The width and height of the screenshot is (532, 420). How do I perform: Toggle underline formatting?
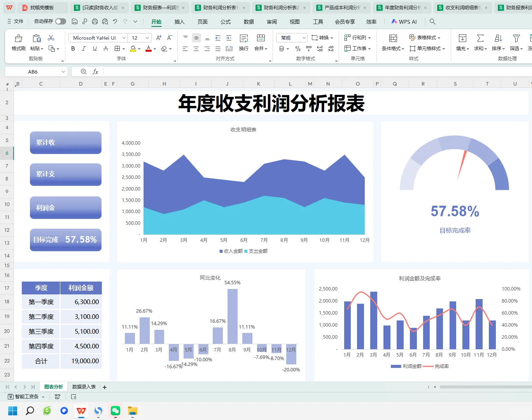coord(95,49)
